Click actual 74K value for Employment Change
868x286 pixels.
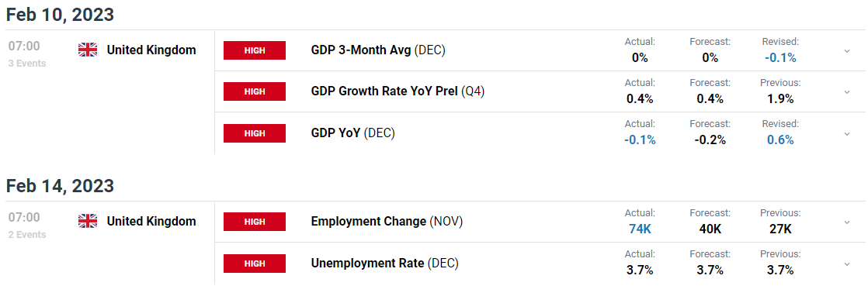640,229
